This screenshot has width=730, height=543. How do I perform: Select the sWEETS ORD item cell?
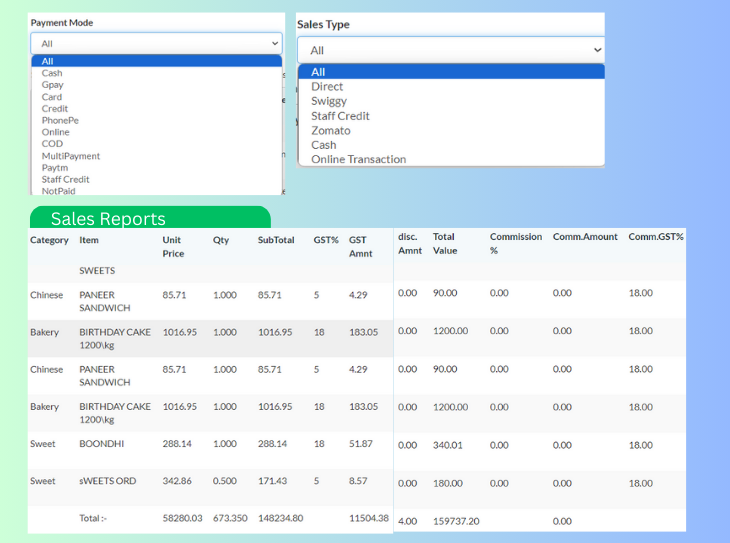pyautogui.click(x=108, y=481)
